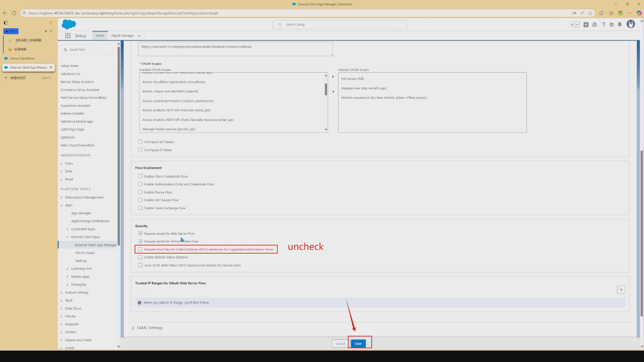Enable Refresh Token Rotation checkbox
The image size is (644, 362).
click(x=140, y=257)
